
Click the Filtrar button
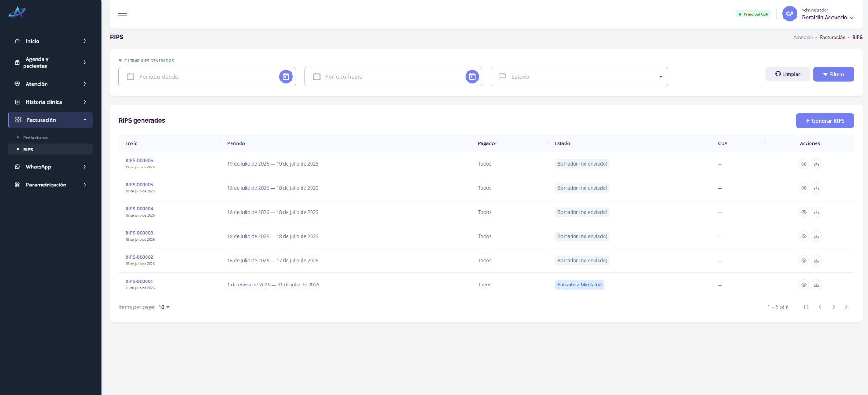click(x=833, y=75)
